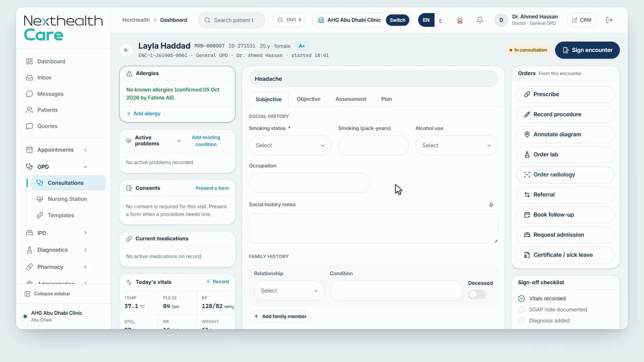Click the Occupation input field
This screenshot has height=362, width=644.
[x=310, y=183]
